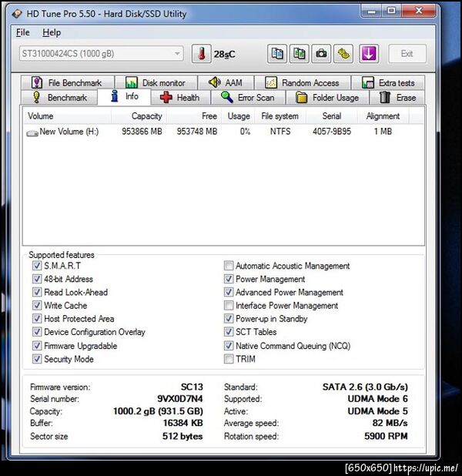Close the HD Tune Pro window

pos(419,11)
